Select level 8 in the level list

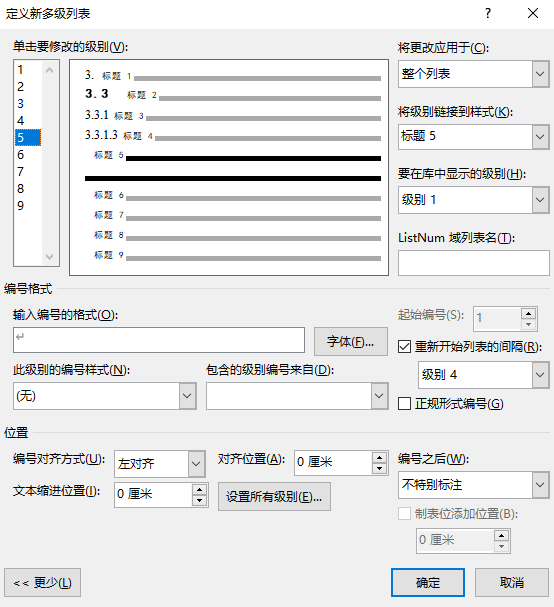[x=28, y=189]
